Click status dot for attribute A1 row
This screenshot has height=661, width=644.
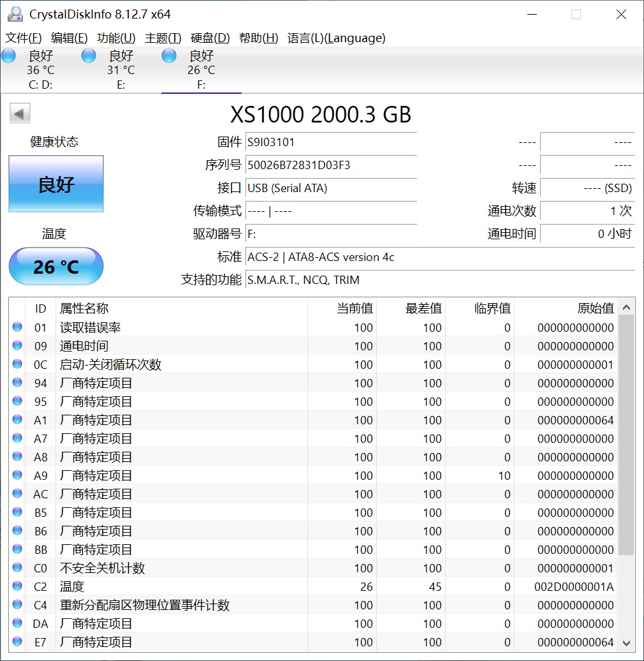click(17, 419)
